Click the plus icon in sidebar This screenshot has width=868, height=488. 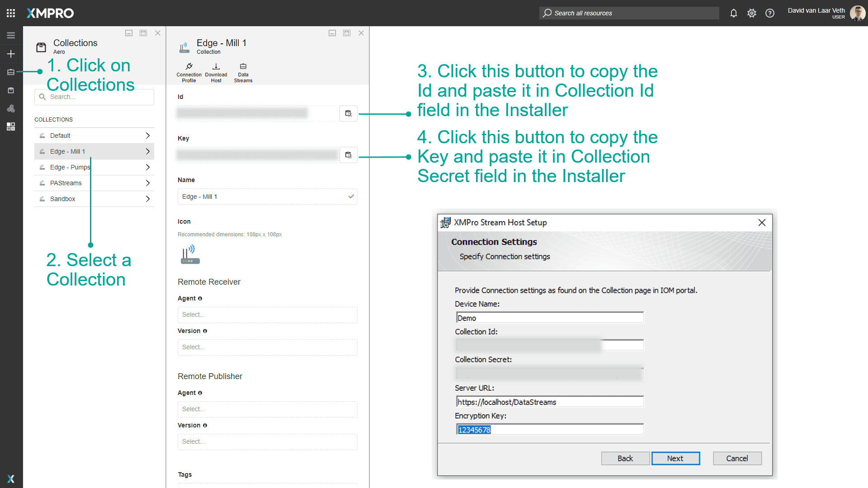[11, 54]
